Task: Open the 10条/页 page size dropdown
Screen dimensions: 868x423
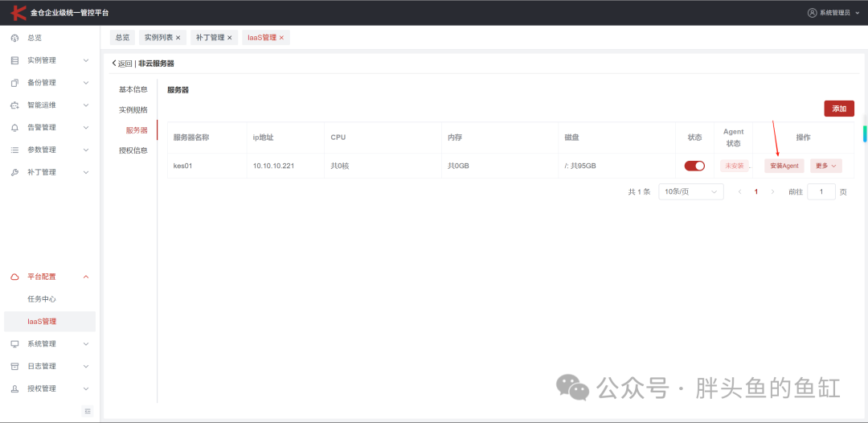Action: pyautogui.click(x=691, y=191)
